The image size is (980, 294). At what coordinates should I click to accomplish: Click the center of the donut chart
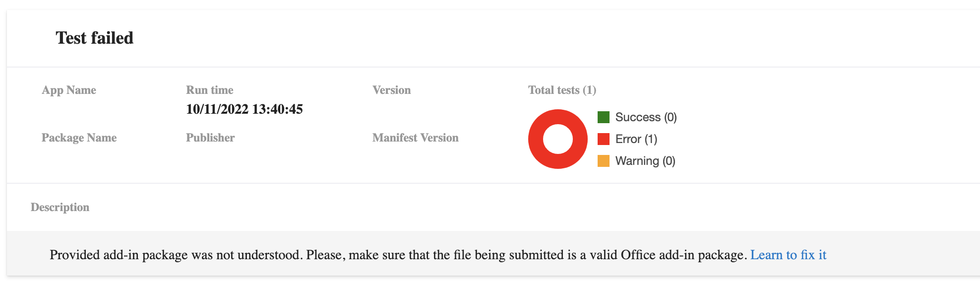pos(557,140)
